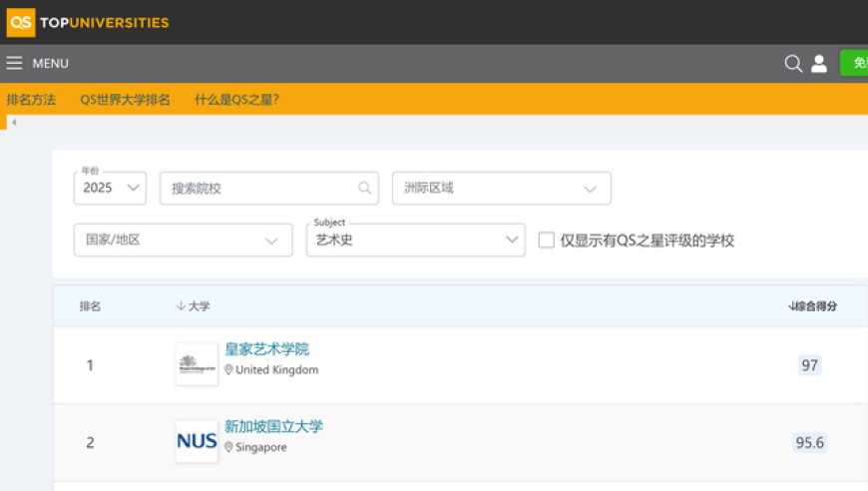Click the QS TopUniversities logo
Image resolution: width=868 pixels, height=491 pixels.
(88, 23)
